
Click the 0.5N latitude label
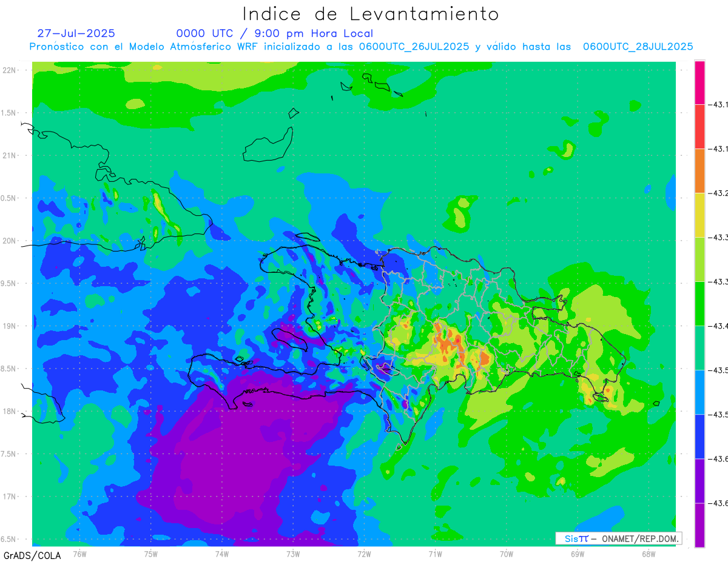8,198
